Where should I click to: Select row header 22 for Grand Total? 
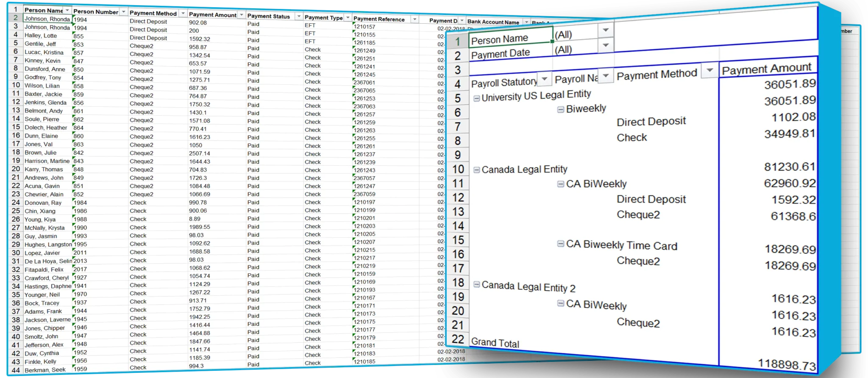[x=458, y=339]
